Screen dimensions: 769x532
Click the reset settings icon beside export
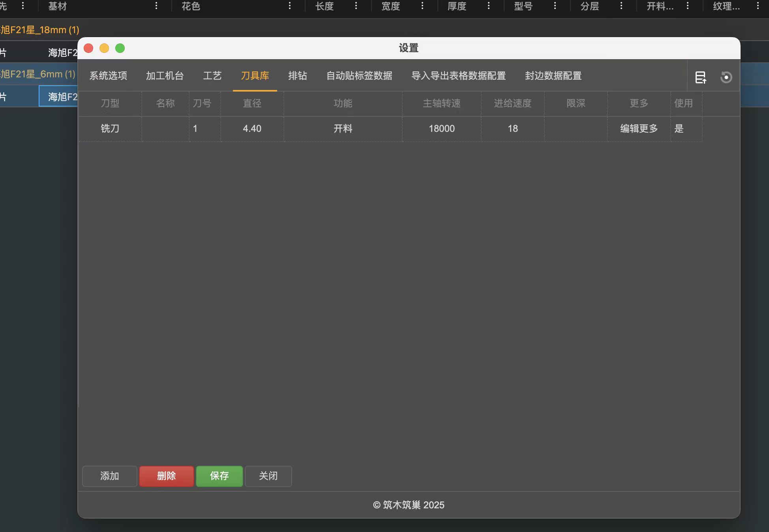(x=726, y=77)
